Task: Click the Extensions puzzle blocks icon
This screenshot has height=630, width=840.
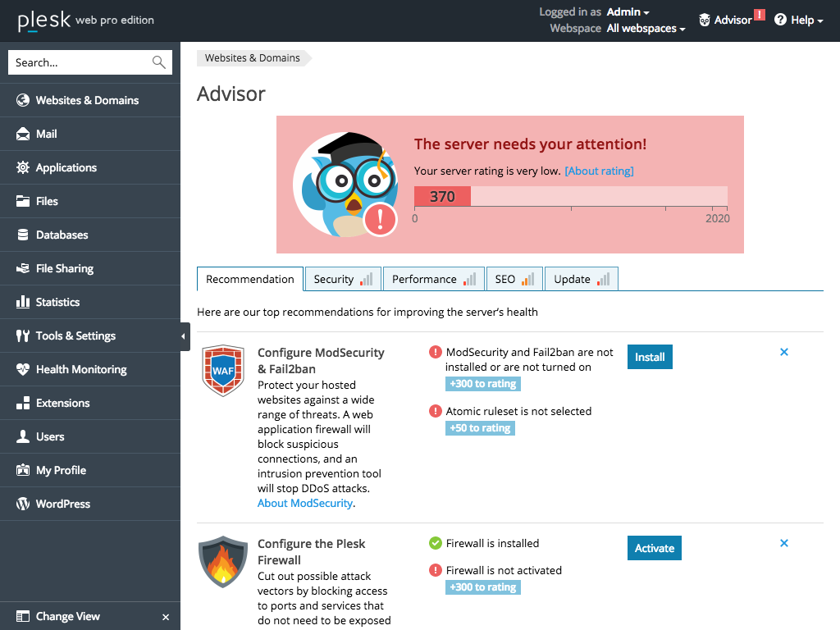Action: 23,403
